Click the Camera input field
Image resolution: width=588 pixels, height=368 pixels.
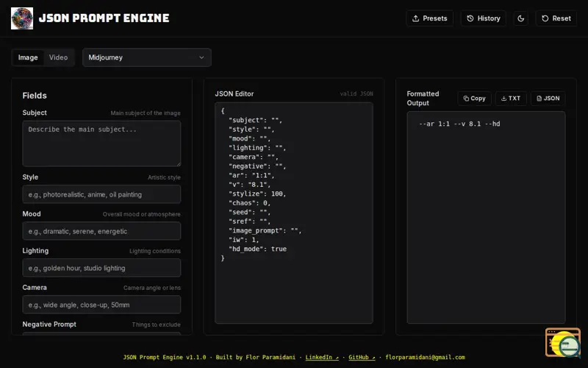[101, 305]
